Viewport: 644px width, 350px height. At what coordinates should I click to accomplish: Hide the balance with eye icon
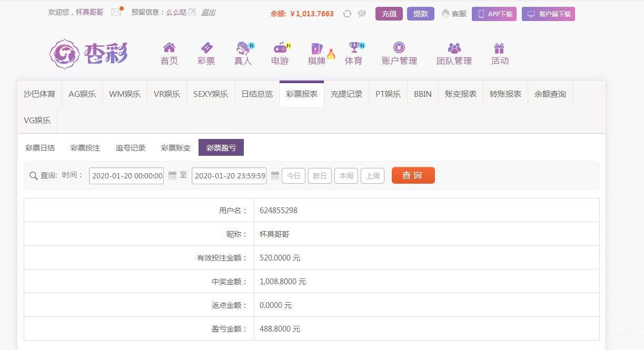click(x=362, y=14)
